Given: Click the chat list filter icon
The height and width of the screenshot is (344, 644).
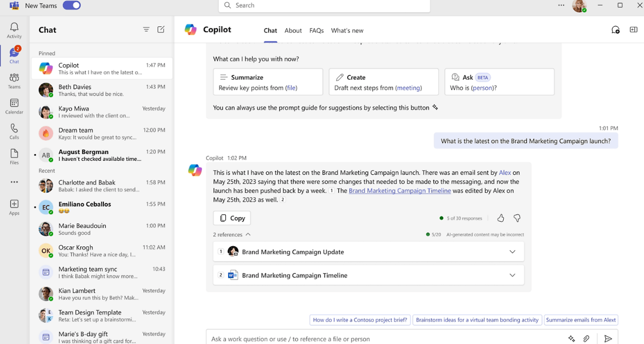Looking at the screenshot, I should (146, 30).
